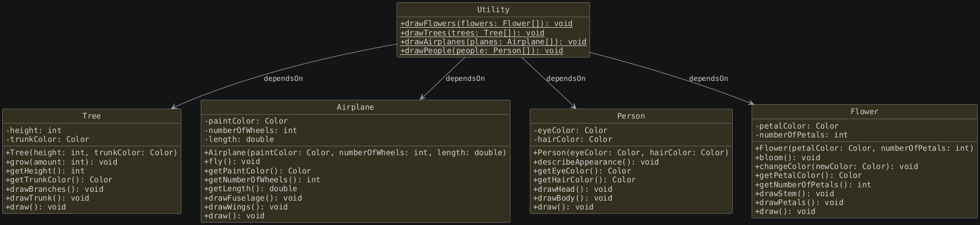Click the getNumberOfPetals(): int method
The image size is (980, 225).
click(813, 185)
